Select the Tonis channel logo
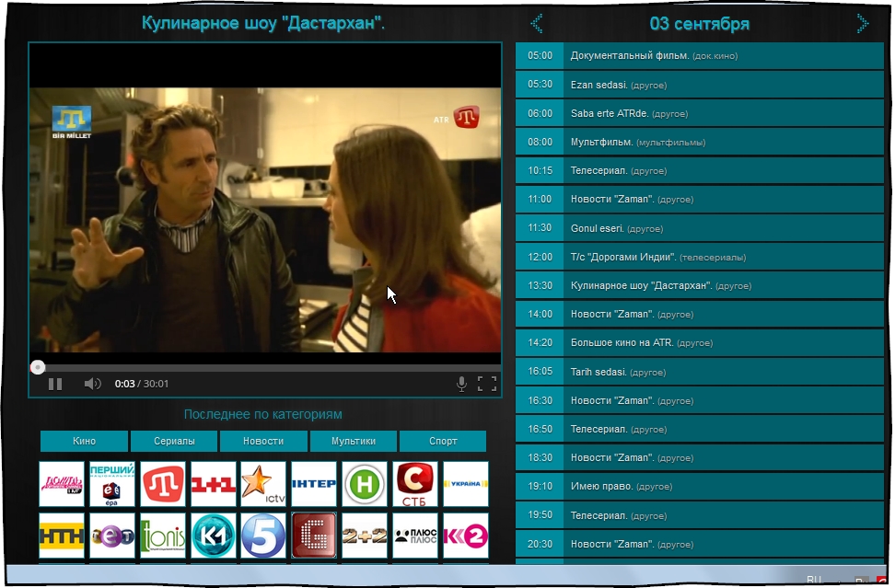This screenshot has height=588, width=895. [163, 536]
